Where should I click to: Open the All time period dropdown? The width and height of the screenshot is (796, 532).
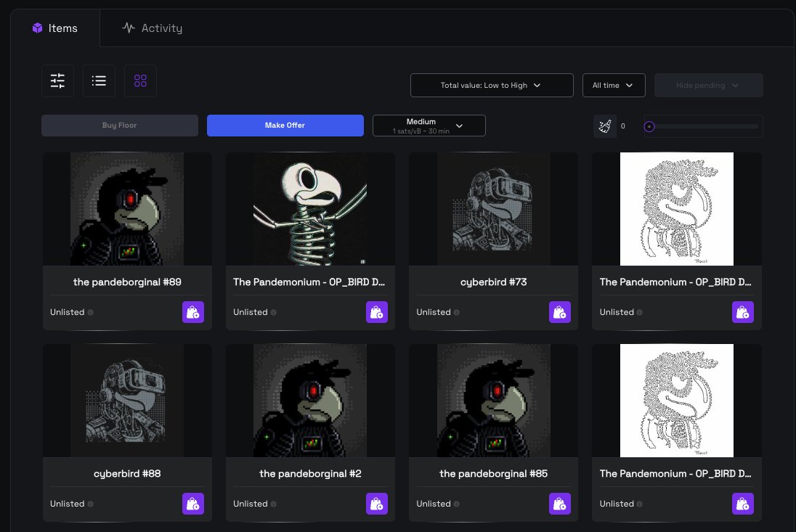[x=614, y=85]
